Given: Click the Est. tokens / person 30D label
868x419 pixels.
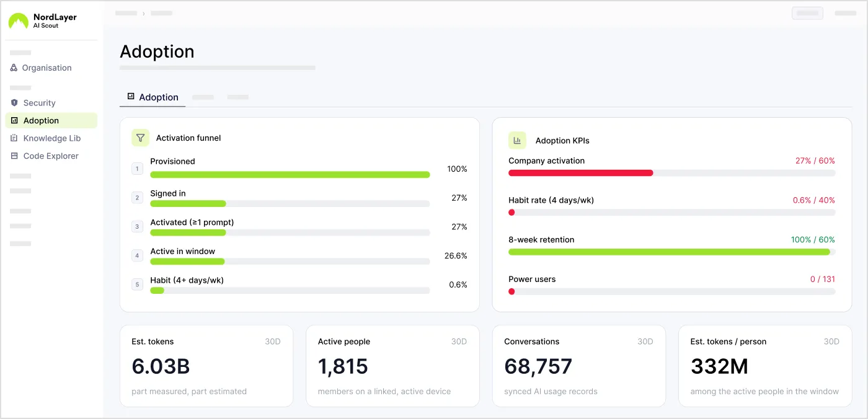Looking at the screenshot, I should pyautogui.click(x=831, y=342).
